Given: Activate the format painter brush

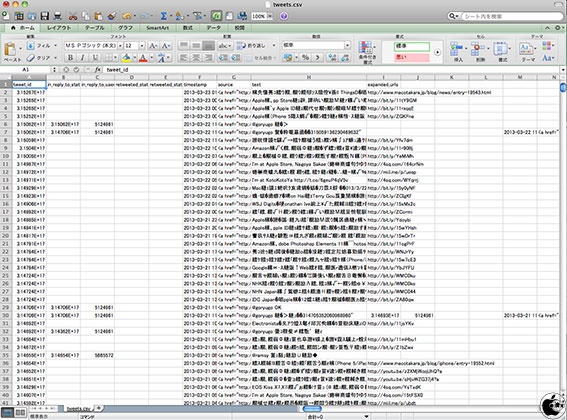Looking at the screenshot, I should tap(111, 16).
